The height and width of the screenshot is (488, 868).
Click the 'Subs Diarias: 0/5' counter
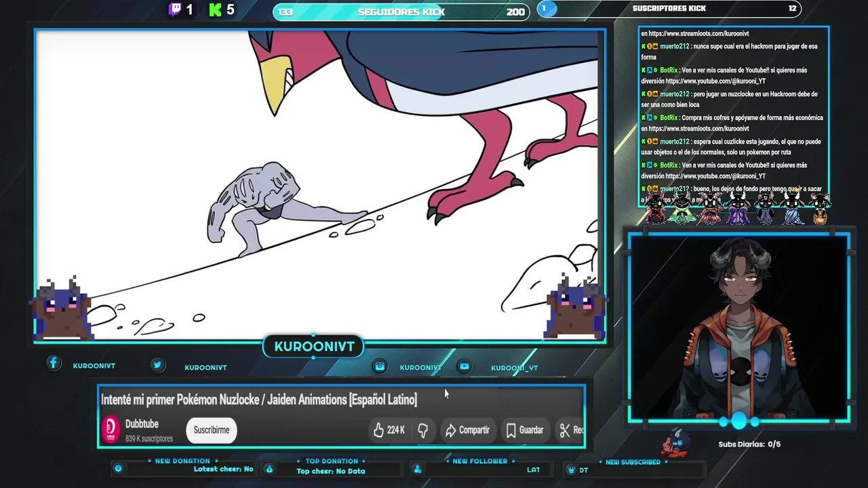[x=749, y=444]
